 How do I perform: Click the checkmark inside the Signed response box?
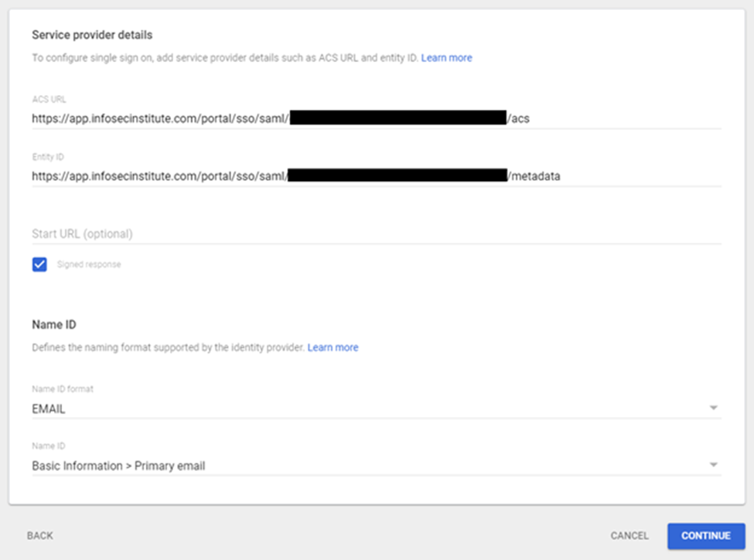coord(39,265)
